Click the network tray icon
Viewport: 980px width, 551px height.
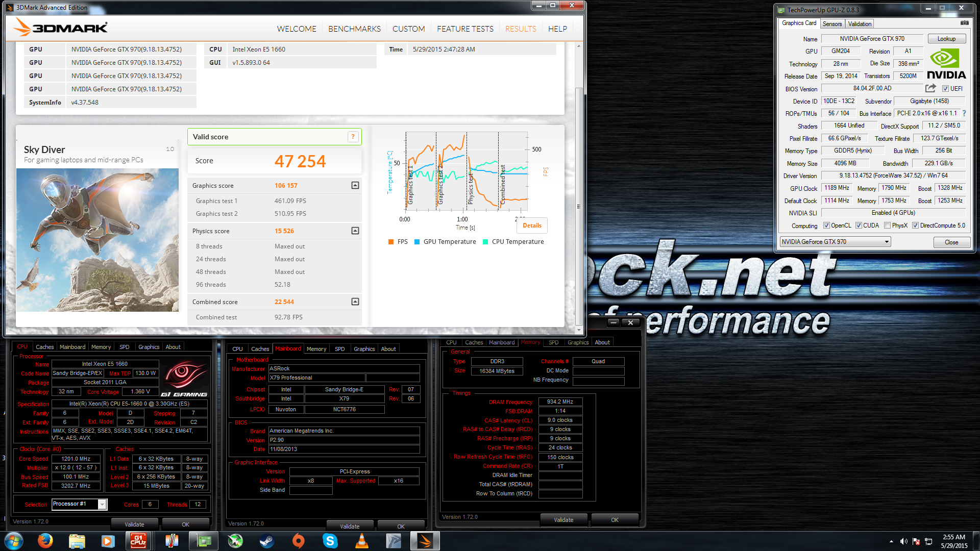[x=928, y=541]
